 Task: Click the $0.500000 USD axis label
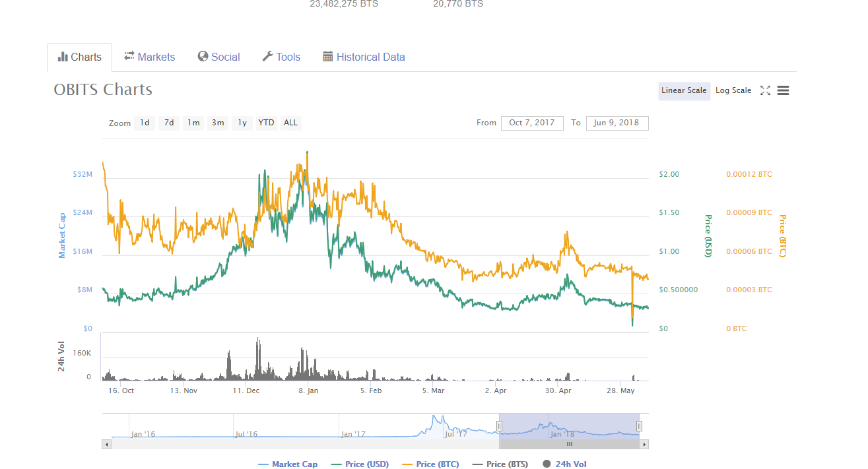[678, 290]
